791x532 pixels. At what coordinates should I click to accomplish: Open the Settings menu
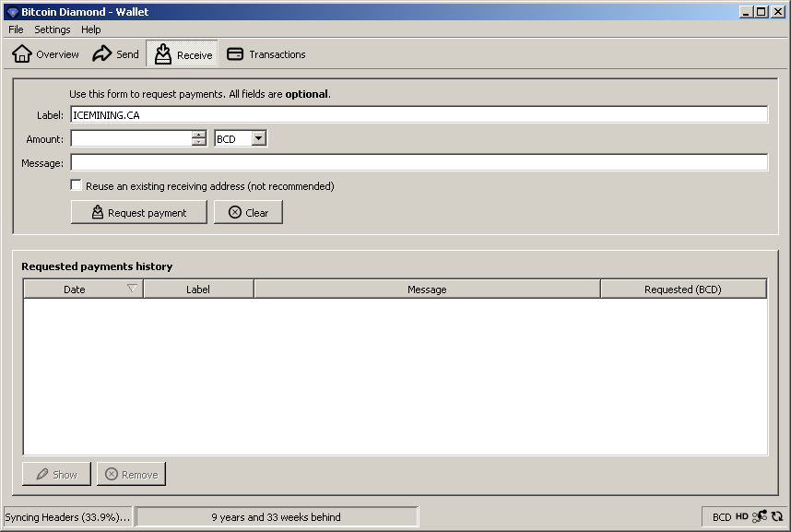pos(52,30)
